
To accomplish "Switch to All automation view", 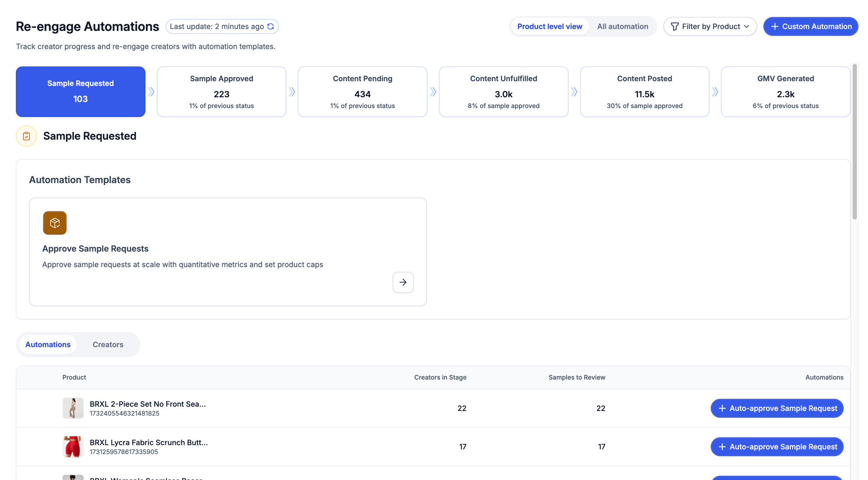I will [622, 26].
